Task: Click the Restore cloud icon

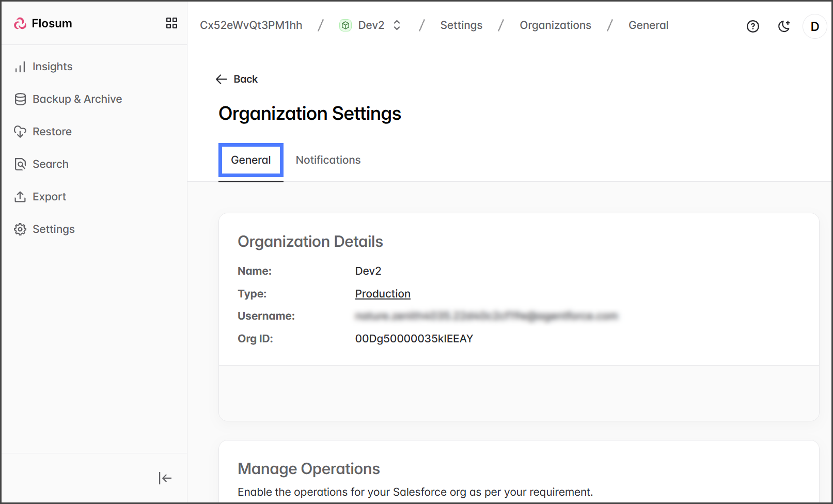Action: coord(20,132)
